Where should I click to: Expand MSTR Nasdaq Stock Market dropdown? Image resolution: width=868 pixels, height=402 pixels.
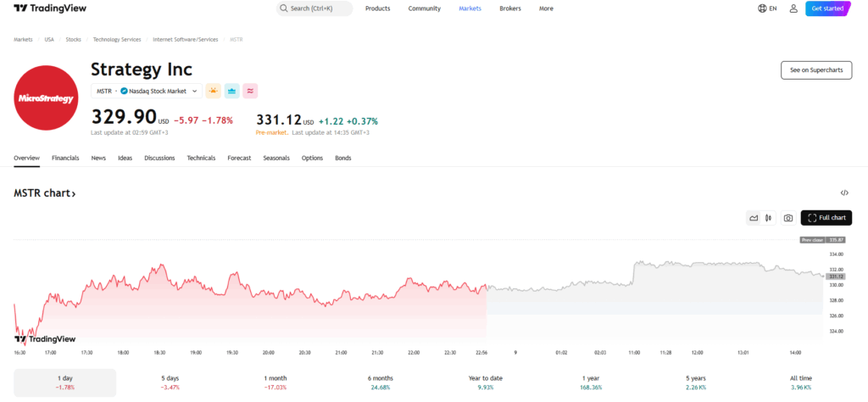click(x=147, y=91)
